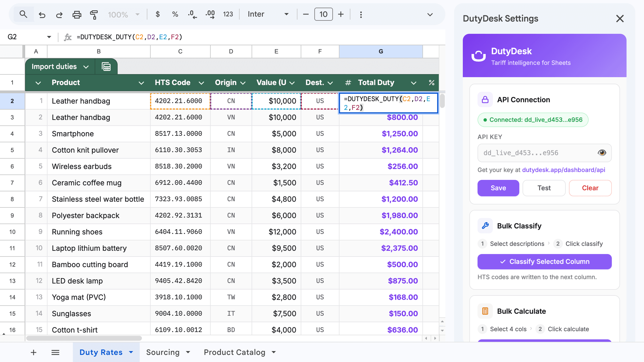Open the Import duties dropdown

point(86,66)
